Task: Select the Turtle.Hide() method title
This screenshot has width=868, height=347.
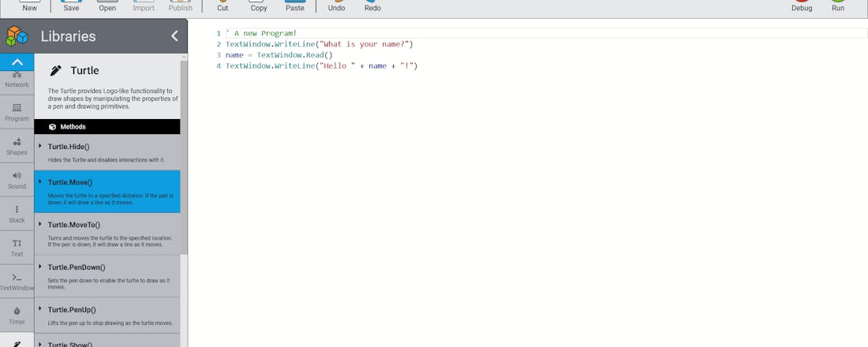Action: tap(69, 147)
